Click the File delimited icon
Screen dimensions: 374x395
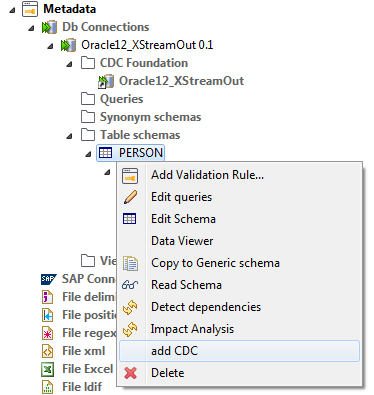[x=48, y=297]
